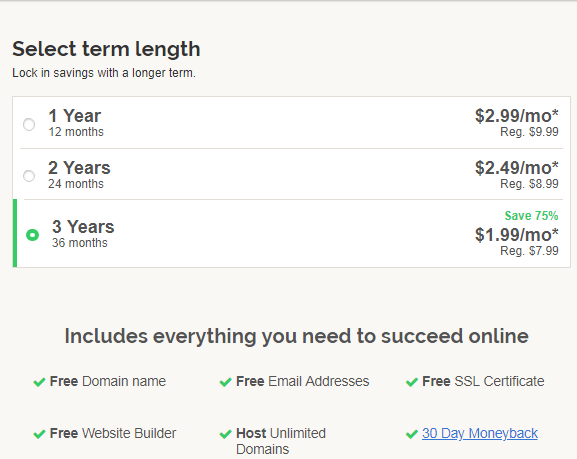Click the $2.49/mo price
Viewport: 577px width, 459px height.
pyautogui.click(x=517, y=168)
